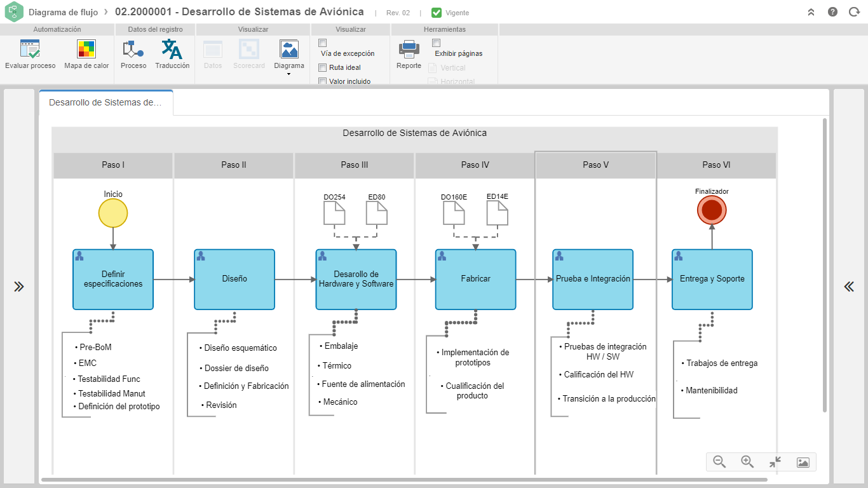Screen dimensions: 868x488
Task: Click the Paso I lane header
Action: coord(113,165)
